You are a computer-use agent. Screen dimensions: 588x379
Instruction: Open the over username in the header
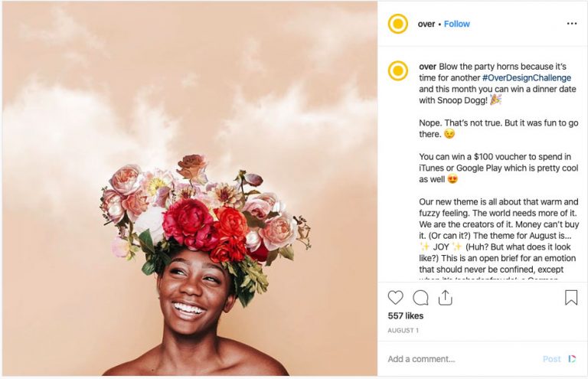coord(426,24)
